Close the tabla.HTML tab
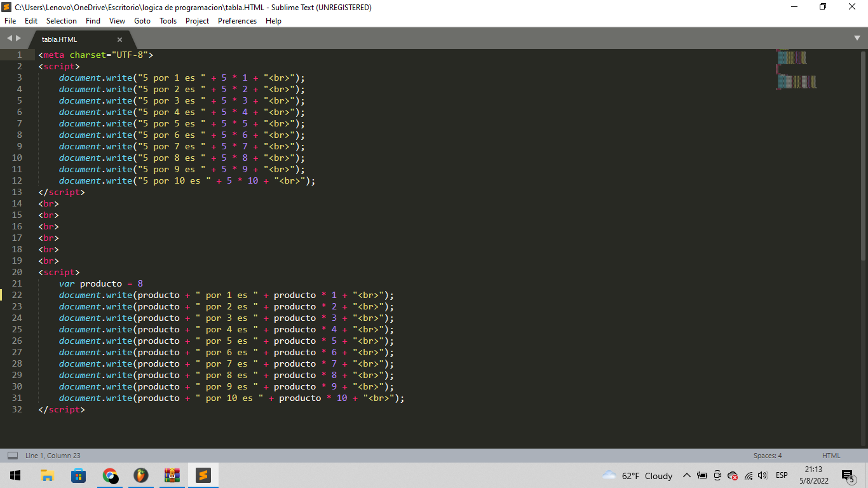868x488 pixels. coord(119,39)
